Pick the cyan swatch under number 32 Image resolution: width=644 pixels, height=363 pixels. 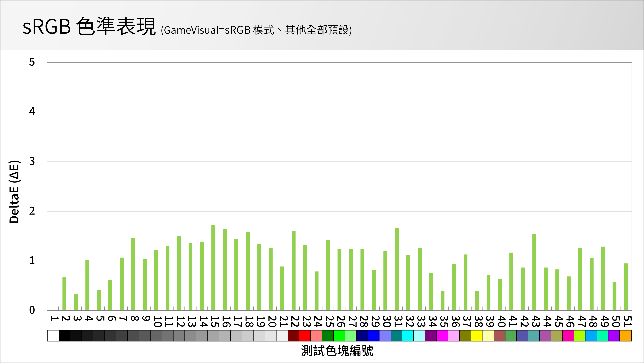[408, 336]
